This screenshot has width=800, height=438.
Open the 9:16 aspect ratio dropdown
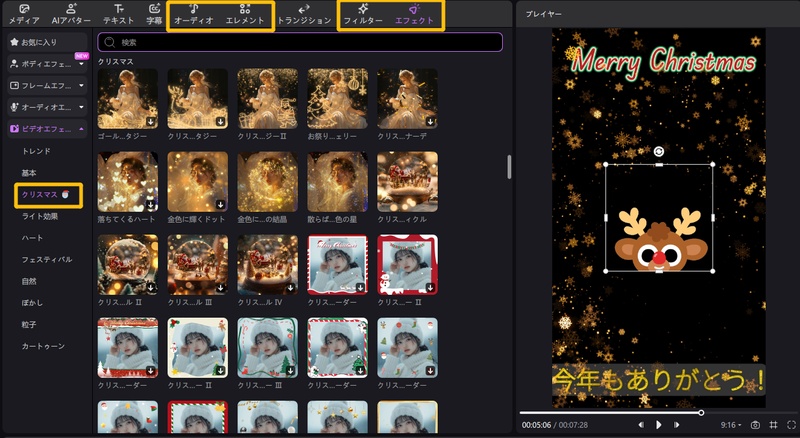[731, 425]
